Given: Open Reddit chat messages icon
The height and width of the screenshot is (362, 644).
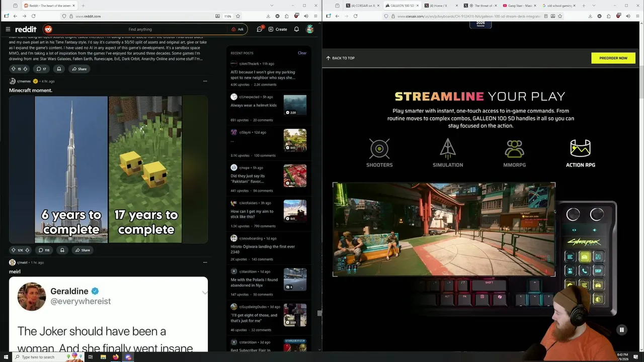Looking at the screenshot, I should (x=260, y=29).
